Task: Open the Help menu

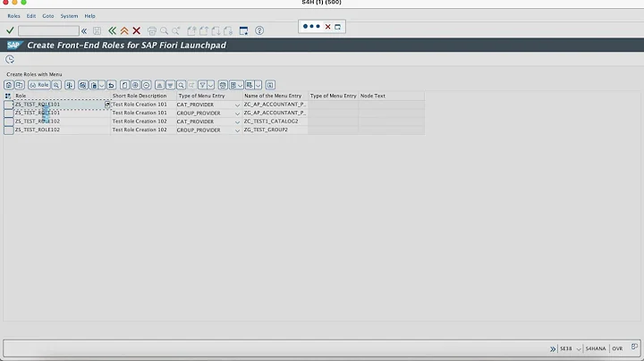Action: point(90,16)
